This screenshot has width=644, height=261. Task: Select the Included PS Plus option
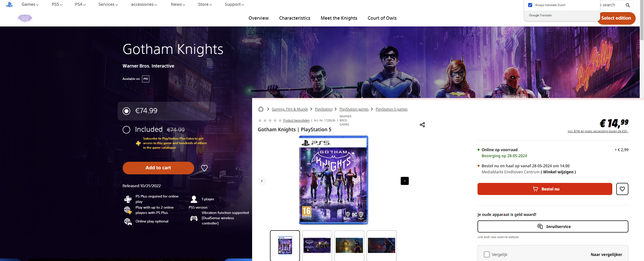[126, 130]
